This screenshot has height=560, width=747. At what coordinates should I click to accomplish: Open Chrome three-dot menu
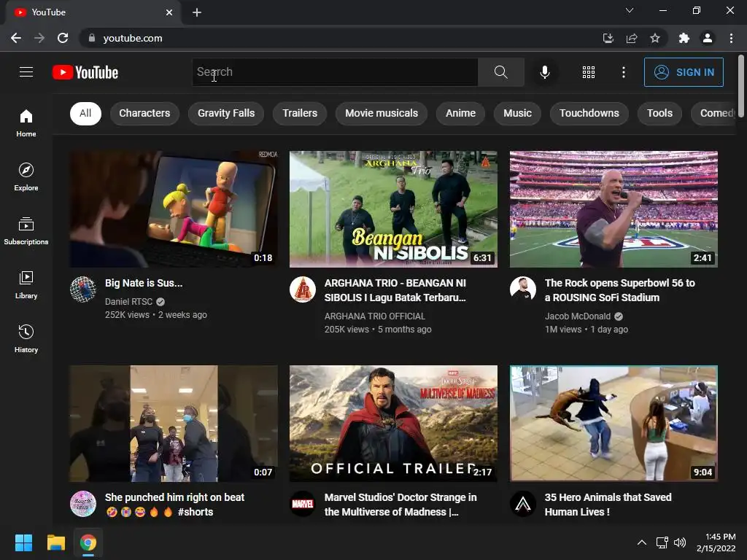coord(731,38)
